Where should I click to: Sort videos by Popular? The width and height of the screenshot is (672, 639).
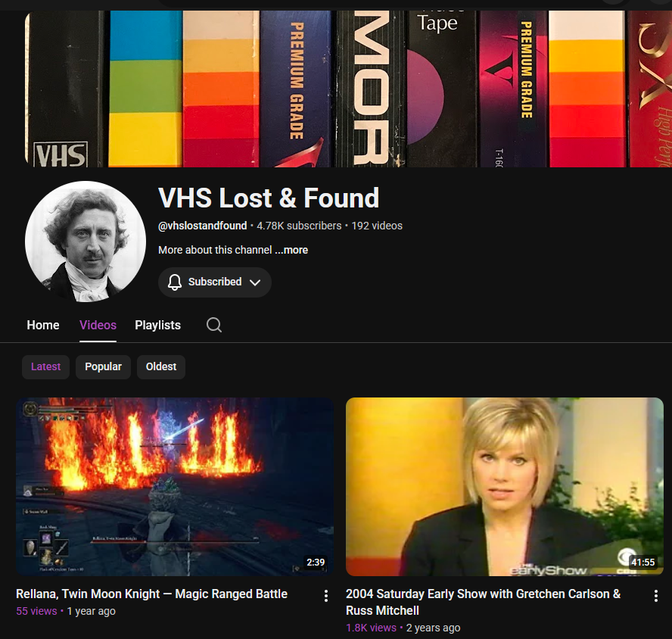[x=103, y=366]
